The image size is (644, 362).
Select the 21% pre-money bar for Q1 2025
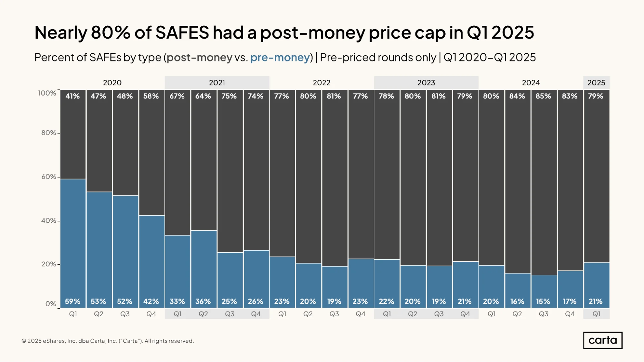(596, 285)
